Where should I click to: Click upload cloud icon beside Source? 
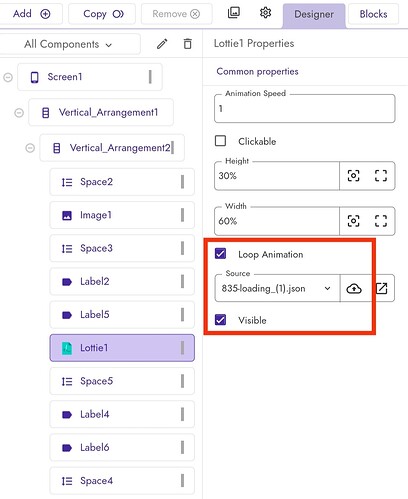354,288
